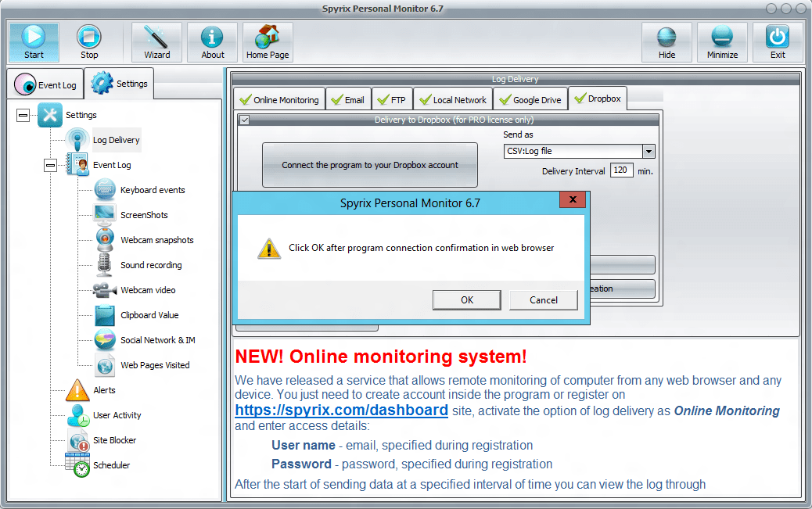Open Webcam snapshots icon

click(x=105, y=240)
